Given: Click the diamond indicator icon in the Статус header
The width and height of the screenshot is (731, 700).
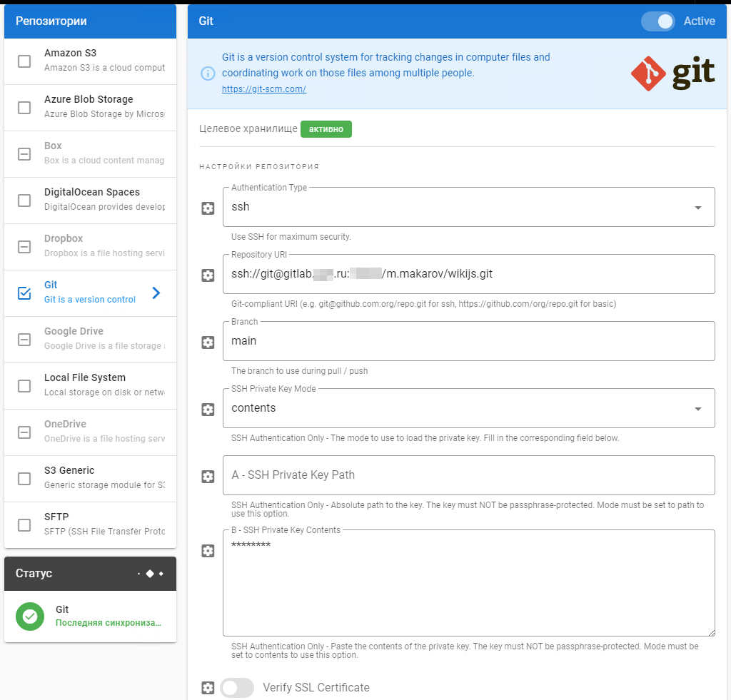Looking at the screenshot, I should [150, 573].
